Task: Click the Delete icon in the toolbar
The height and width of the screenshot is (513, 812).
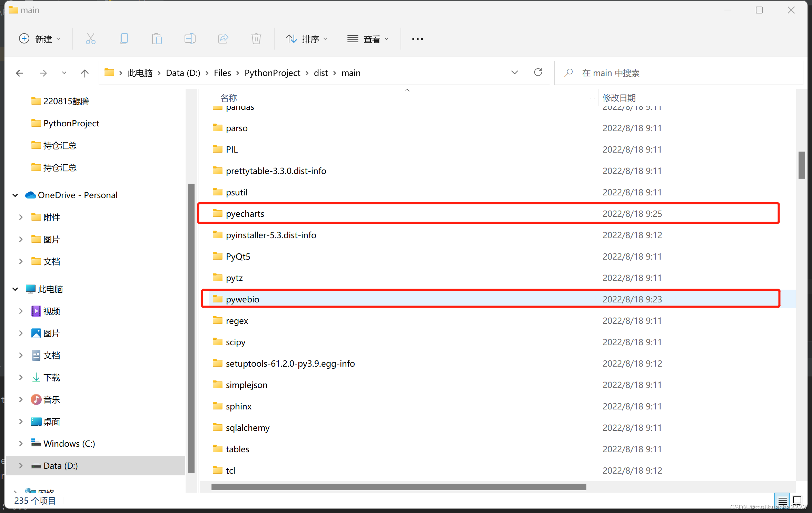Action: [x=256, y=39]
